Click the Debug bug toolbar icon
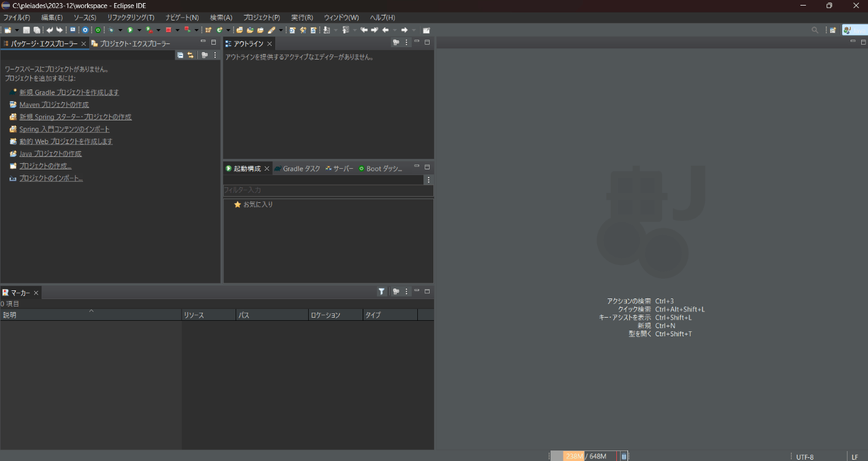The image size is (868, 461). click(x=111, y=30)
